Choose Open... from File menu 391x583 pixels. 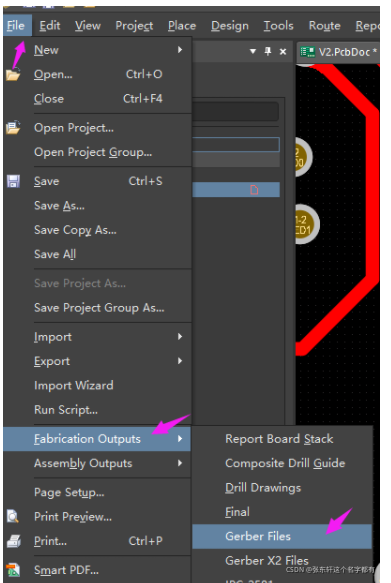pos(97,74)
